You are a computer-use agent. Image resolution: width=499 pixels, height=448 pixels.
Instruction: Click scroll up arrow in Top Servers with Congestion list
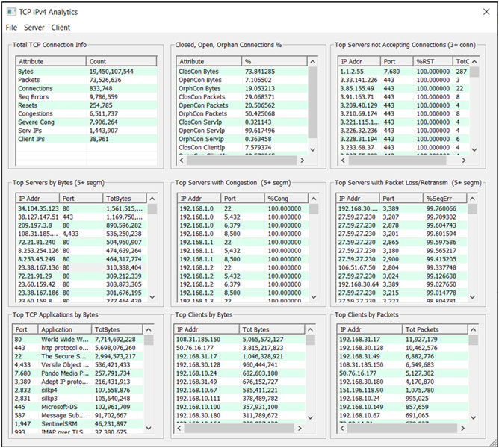(314, 199)
